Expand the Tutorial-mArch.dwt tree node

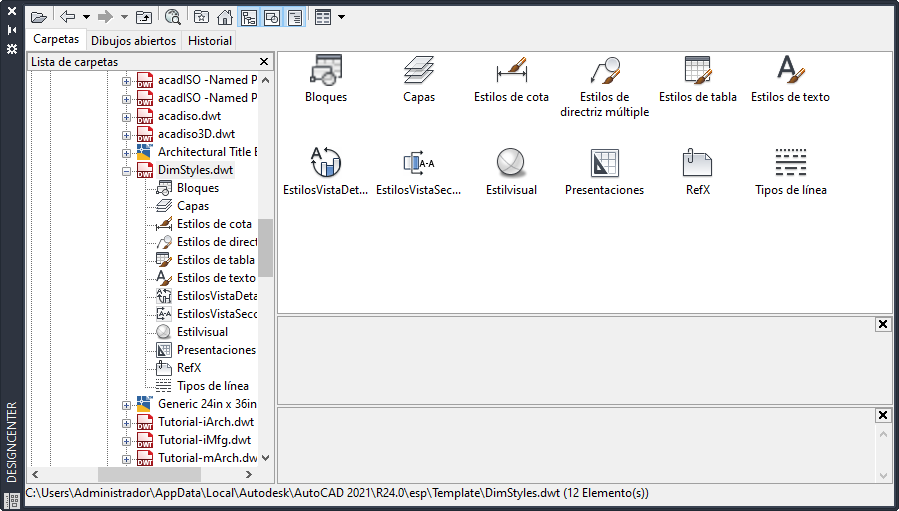[x=126, y=459]
